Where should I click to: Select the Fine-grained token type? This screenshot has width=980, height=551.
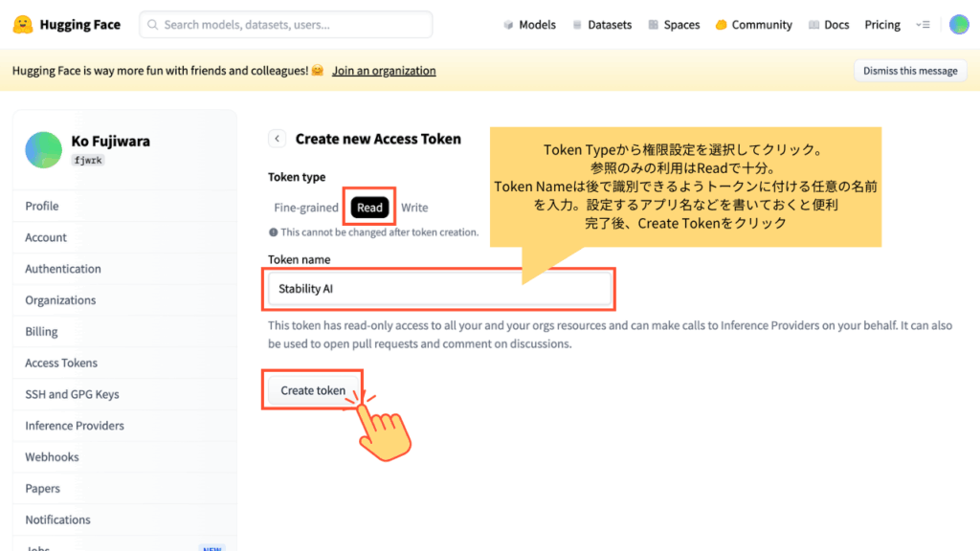[x=306, y=208]
